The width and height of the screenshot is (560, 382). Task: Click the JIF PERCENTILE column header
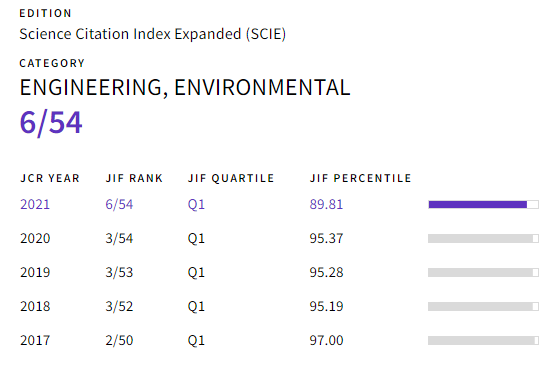pos(361,178)
